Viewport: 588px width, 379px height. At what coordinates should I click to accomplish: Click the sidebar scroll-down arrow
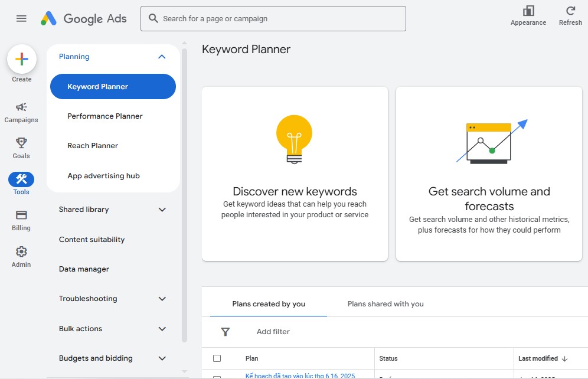click(x=185, y=371)
